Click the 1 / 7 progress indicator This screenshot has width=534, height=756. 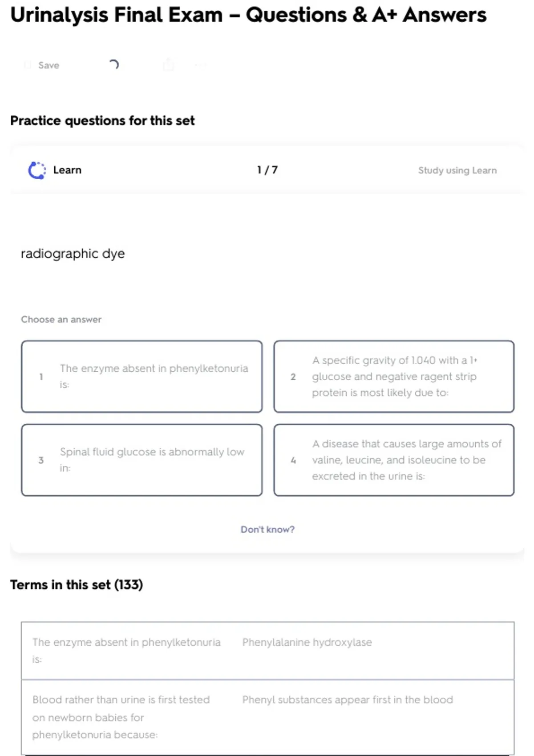(267, 170)
